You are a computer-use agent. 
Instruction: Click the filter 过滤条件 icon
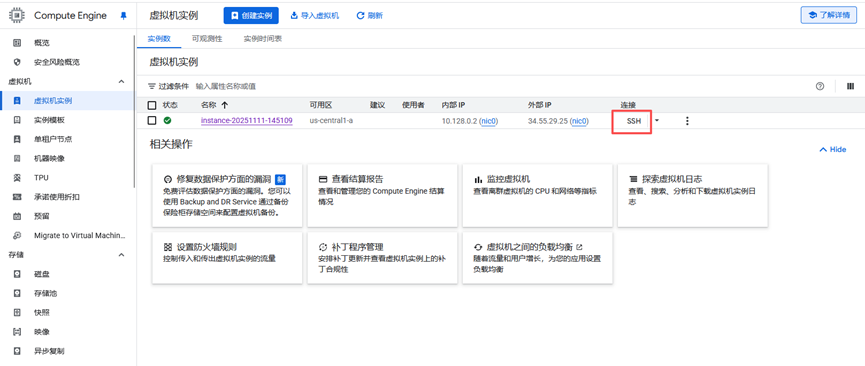[152, 87]
